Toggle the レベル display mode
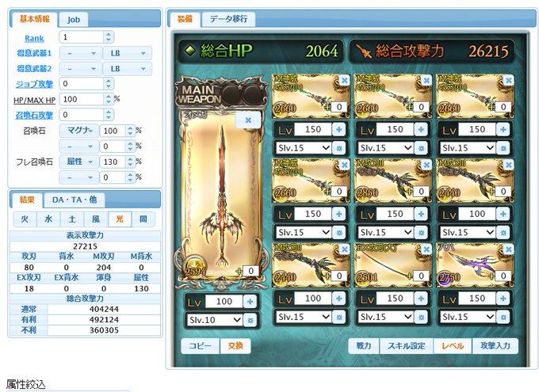 click(453, 345)
